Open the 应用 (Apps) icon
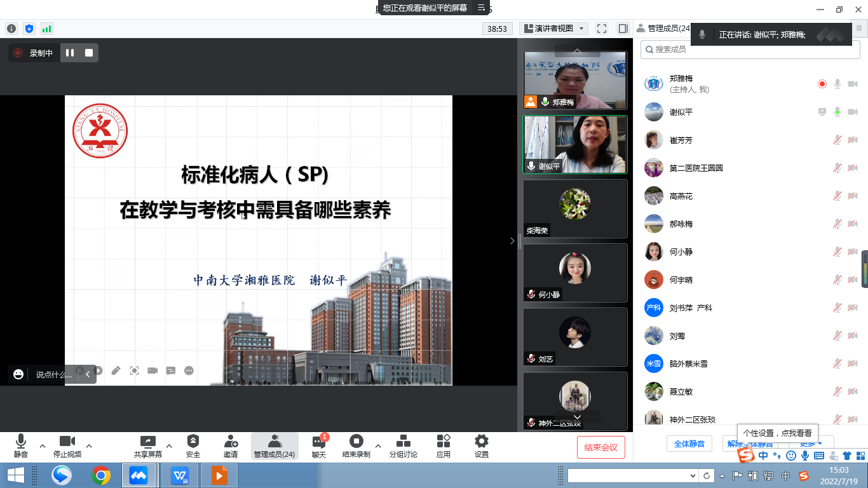Viewport: 868px width, 488px height. pos(444,445)
